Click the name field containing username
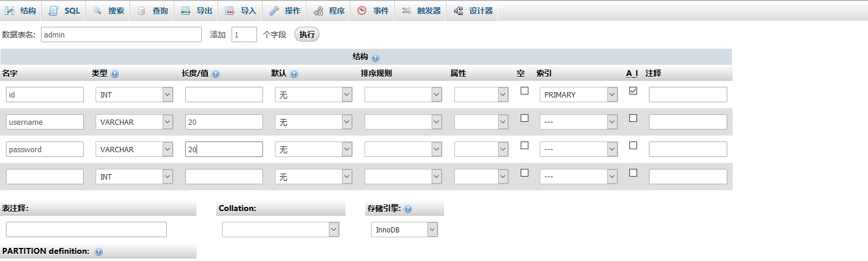 click(45, 122)
